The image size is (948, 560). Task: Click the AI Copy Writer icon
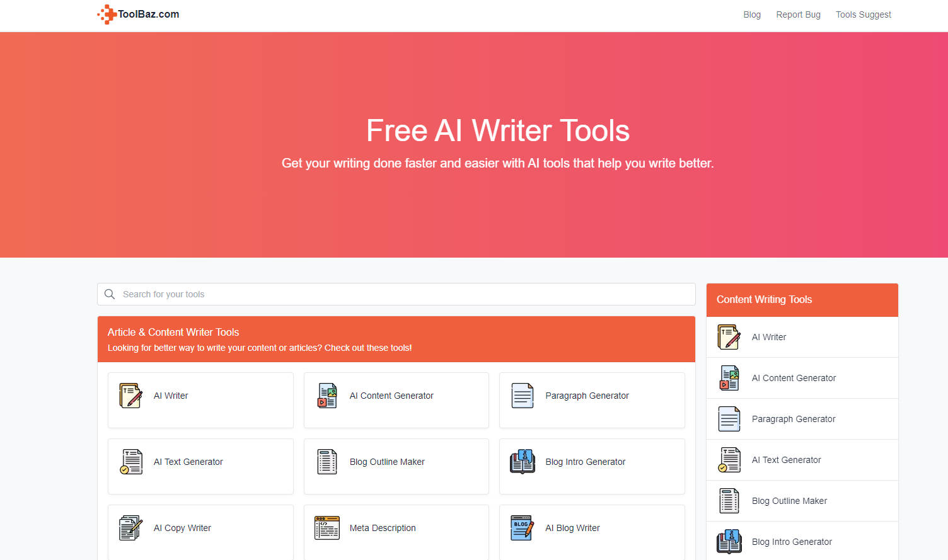pyautogui.click(x=130, y=528)
